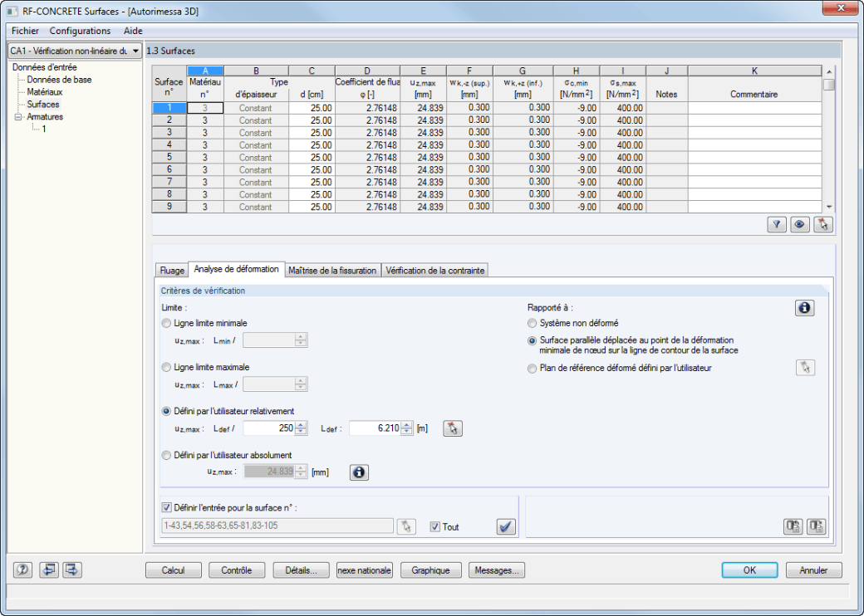The width and height of the screenshot is (864, 616).
Task: Select Ligne limite minimale radio button
Action: point(166,323)
